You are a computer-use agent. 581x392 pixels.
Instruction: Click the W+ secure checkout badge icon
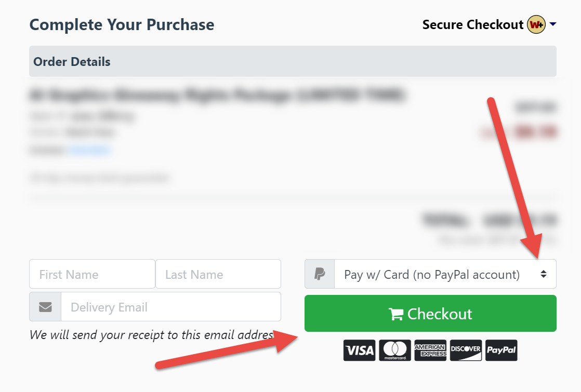pos(536,24)
